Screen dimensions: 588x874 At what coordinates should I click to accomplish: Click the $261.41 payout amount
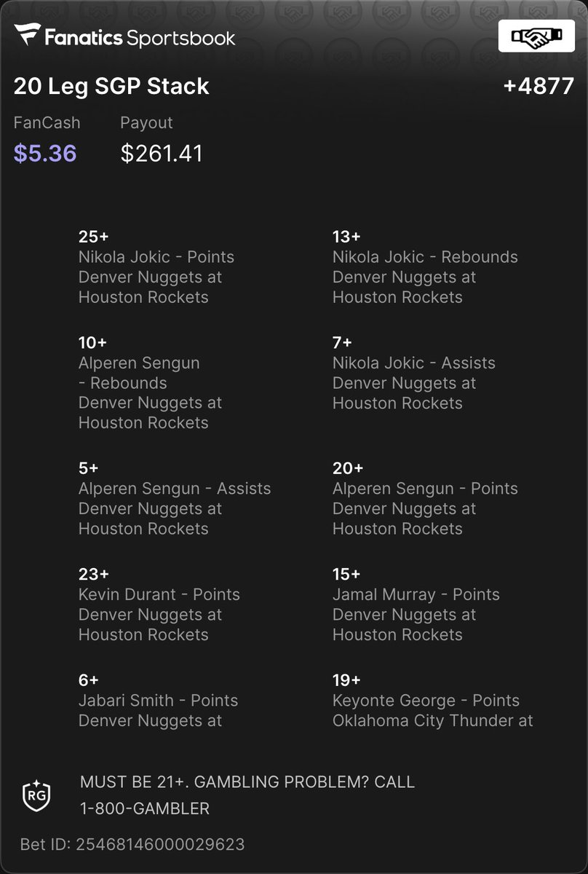tap(162, 153)
